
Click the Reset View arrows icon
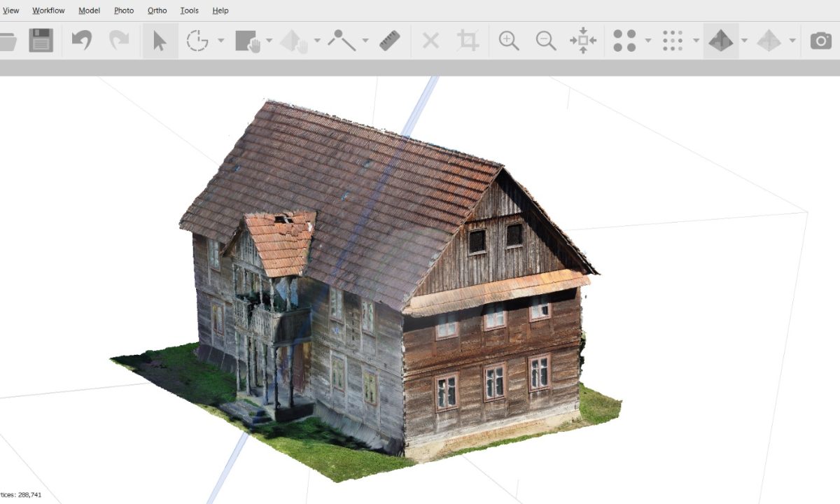(583, 41)
